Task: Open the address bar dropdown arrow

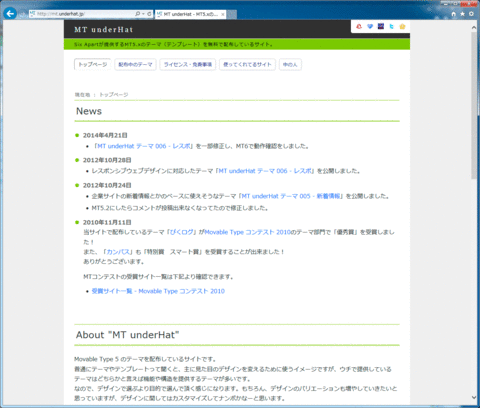Action: (x=143, y=14)
